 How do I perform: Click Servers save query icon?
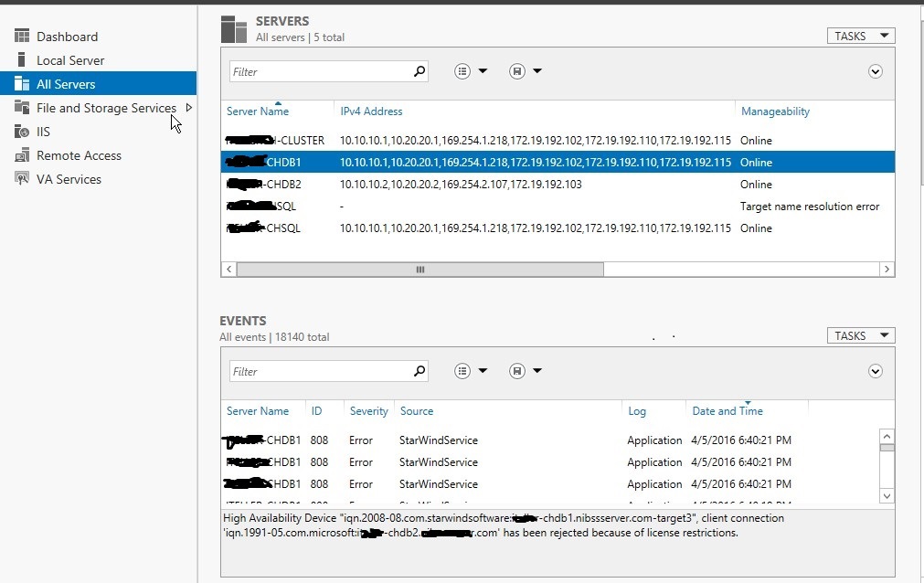click(516, 71)
